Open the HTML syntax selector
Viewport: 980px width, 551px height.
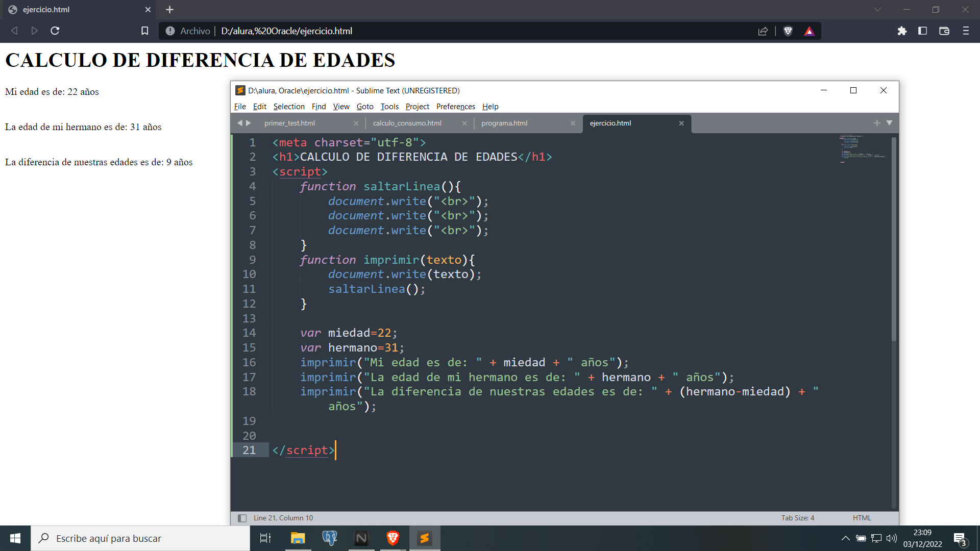tap(862, 518)
